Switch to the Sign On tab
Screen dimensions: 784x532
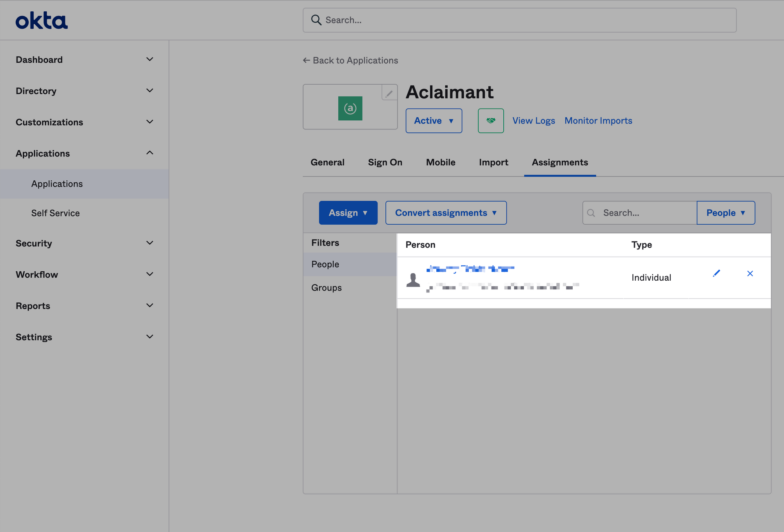click(385, 162)
